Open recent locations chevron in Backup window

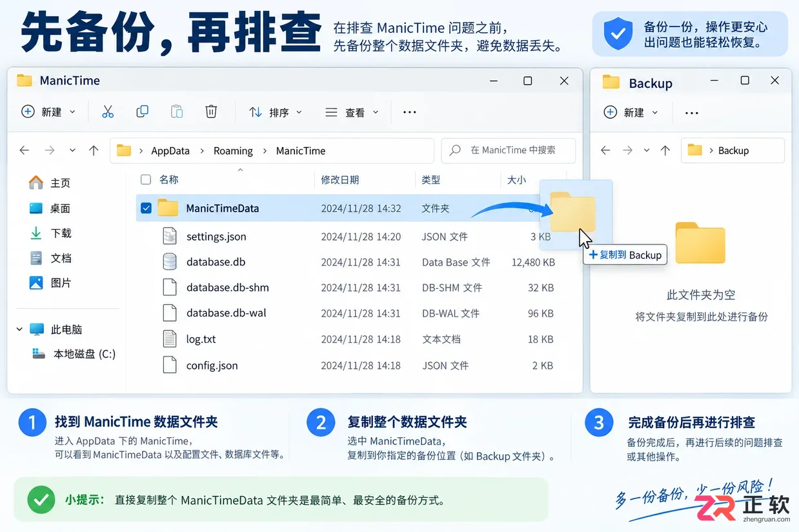pos(647,150)
